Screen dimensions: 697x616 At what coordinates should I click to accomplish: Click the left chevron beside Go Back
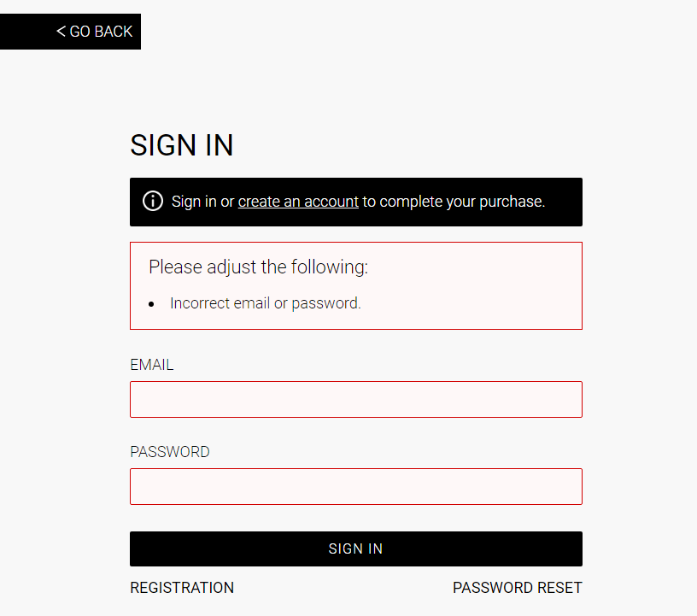(61, 32)
